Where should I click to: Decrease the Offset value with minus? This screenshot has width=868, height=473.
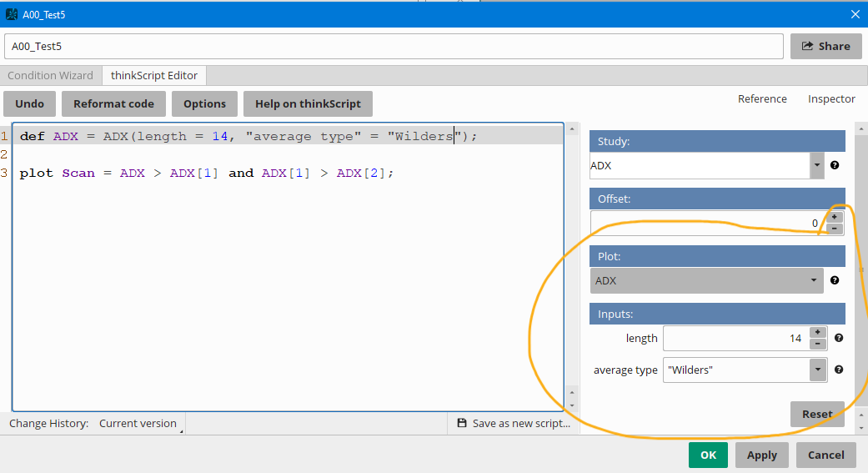(835, 229)
